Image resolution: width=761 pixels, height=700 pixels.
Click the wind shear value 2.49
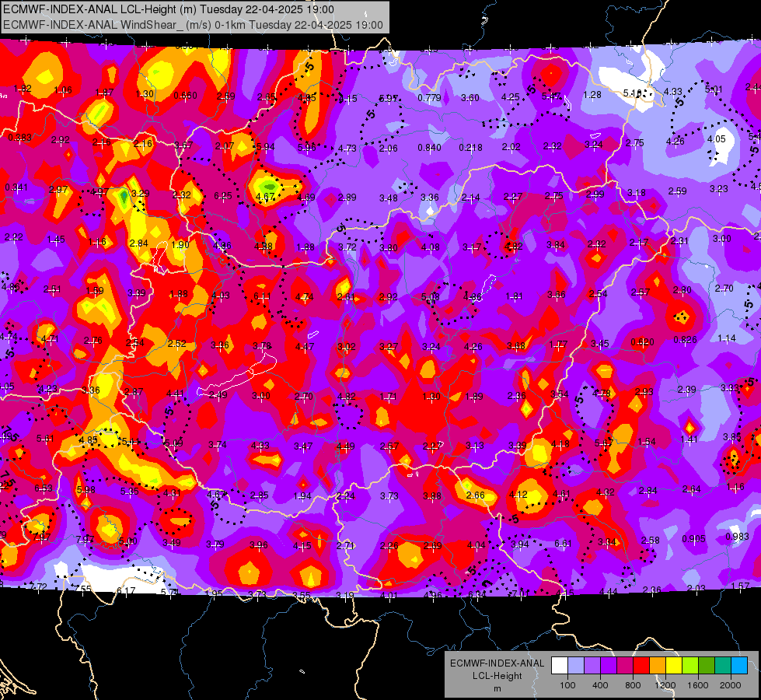218,394
